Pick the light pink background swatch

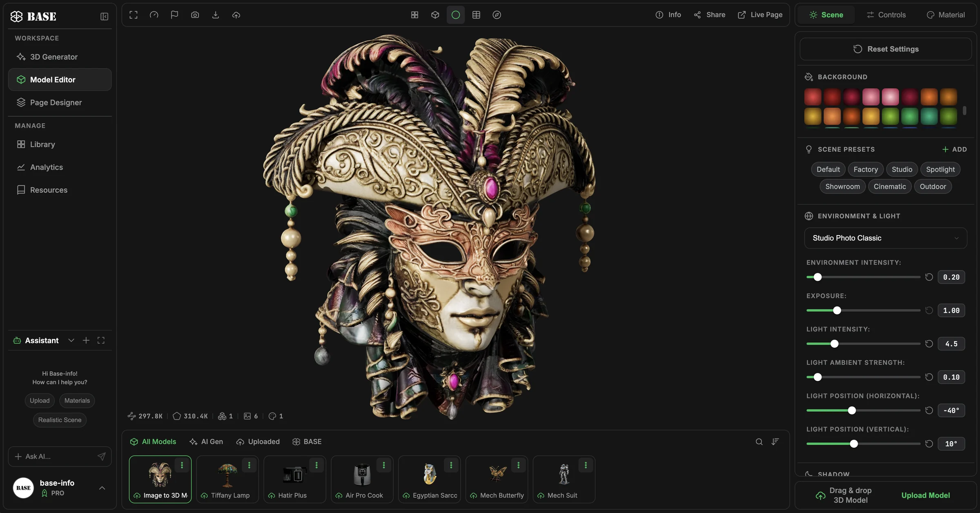pyautogui.click(x=890, y=97)
